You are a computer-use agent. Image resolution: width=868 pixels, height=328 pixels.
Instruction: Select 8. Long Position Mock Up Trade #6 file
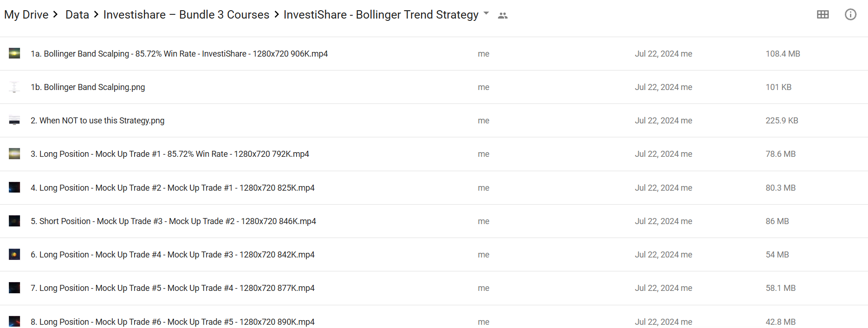pos(173,322)
